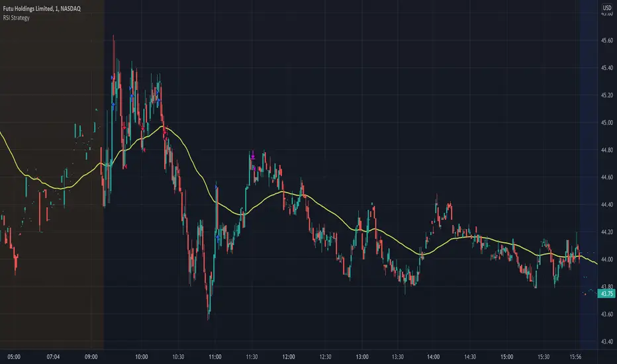Click the 43.40 price axis label
Viewport: 617px width, 364px height.
click(607, 341)
